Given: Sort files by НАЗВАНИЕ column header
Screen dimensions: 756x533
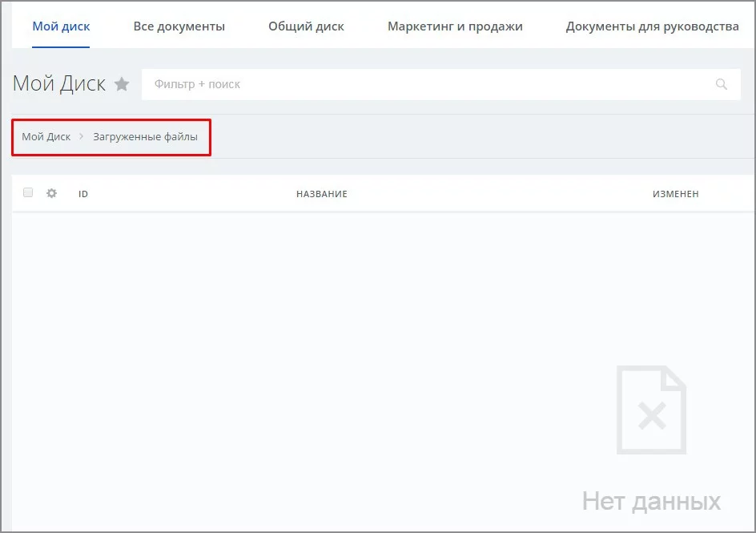Looking at the screenshot, I should pyautogui.click(x=321, y=194).
